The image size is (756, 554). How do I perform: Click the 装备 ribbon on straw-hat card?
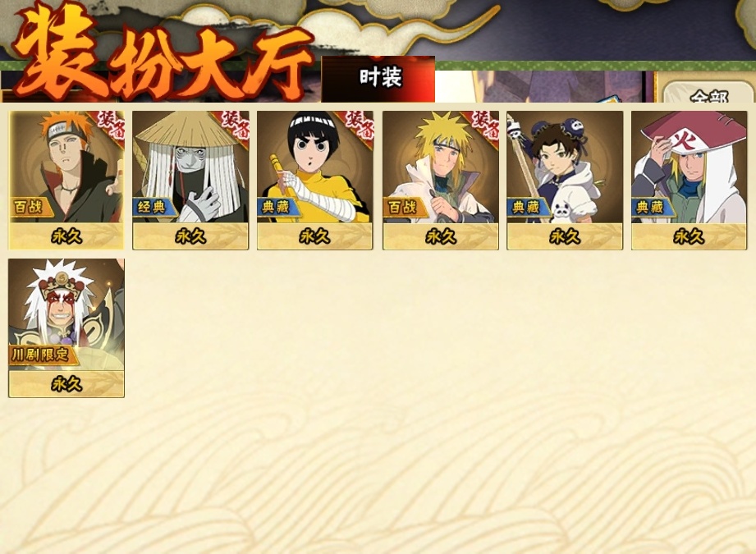(236, 125)
